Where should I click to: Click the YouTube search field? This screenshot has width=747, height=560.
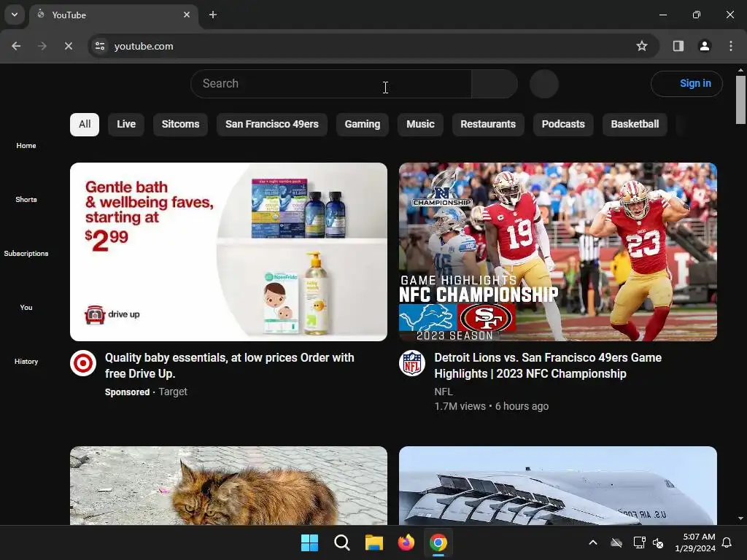point(331,84)
